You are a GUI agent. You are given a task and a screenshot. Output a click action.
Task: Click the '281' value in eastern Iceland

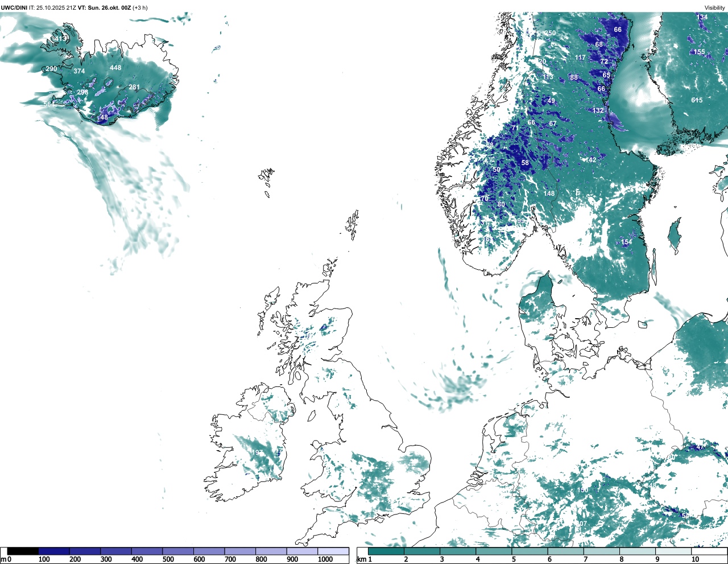[134, 87]
